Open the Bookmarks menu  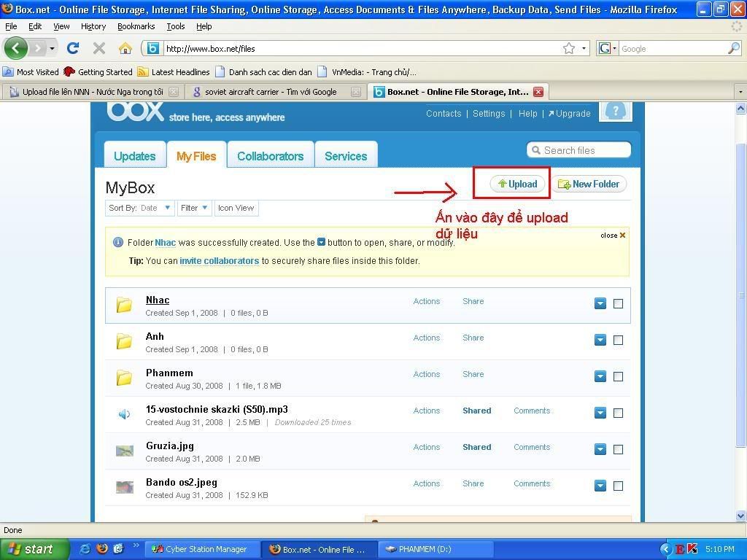click(x=136, y=26)
